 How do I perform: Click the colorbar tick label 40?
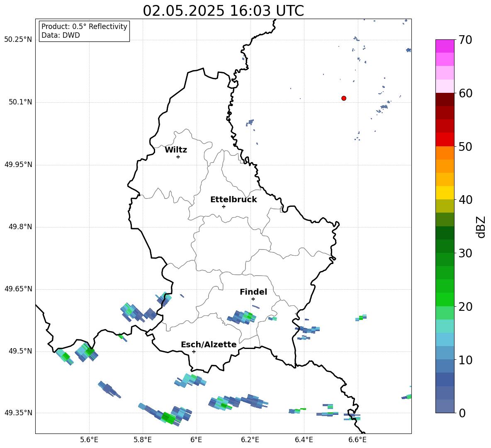coord(465,200)
